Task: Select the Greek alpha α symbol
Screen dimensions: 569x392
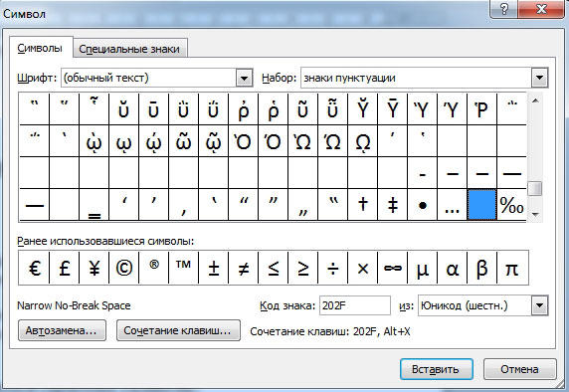Action: [x=452, y=268]
